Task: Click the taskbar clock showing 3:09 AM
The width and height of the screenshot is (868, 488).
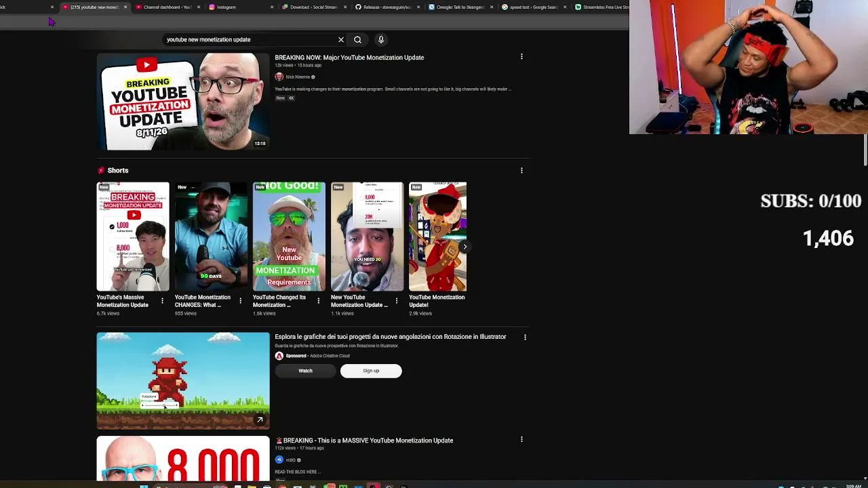Action: pos(854,485)
